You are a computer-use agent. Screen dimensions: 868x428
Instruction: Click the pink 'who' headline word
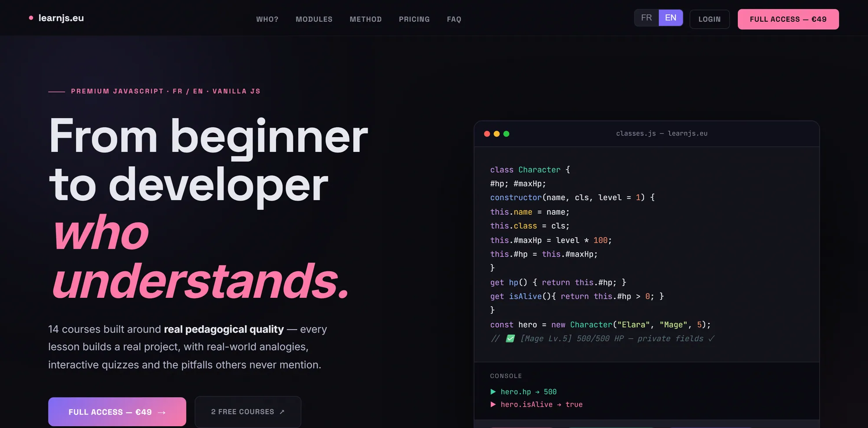point(101,233)
